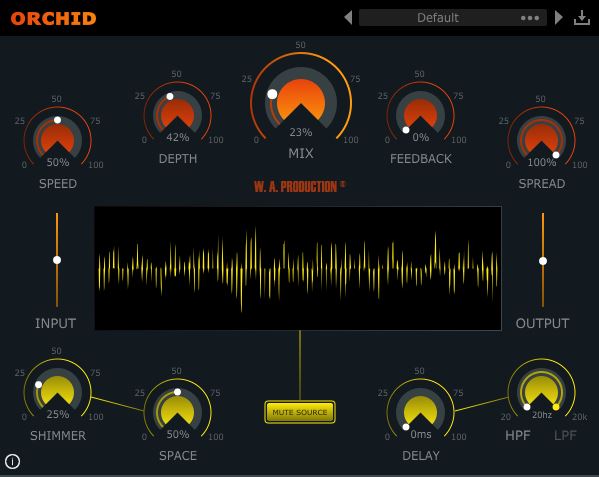Toggle the MUTE SOURCE button

tap(300, 412)
